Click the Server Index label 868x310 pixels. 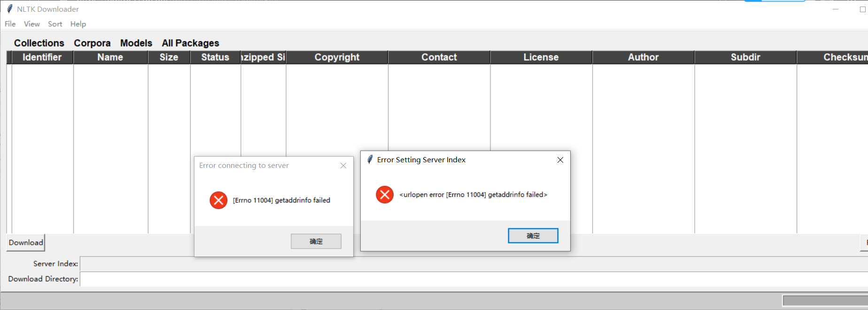pyautogui.click(x=55, y=264)
